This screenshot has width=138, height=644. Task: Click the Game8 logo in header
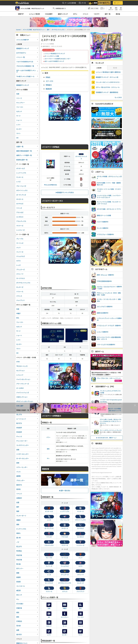click(x=22, y=3)
